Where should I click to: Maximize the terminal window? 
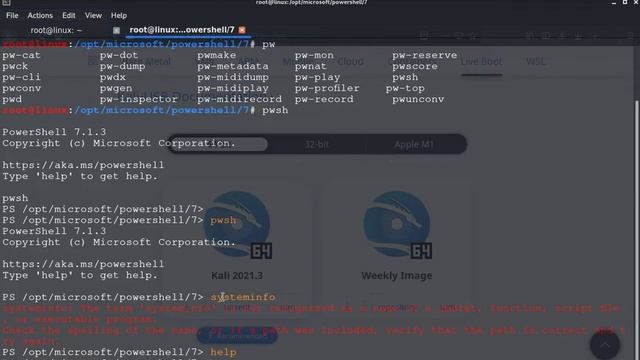(625, 2)
